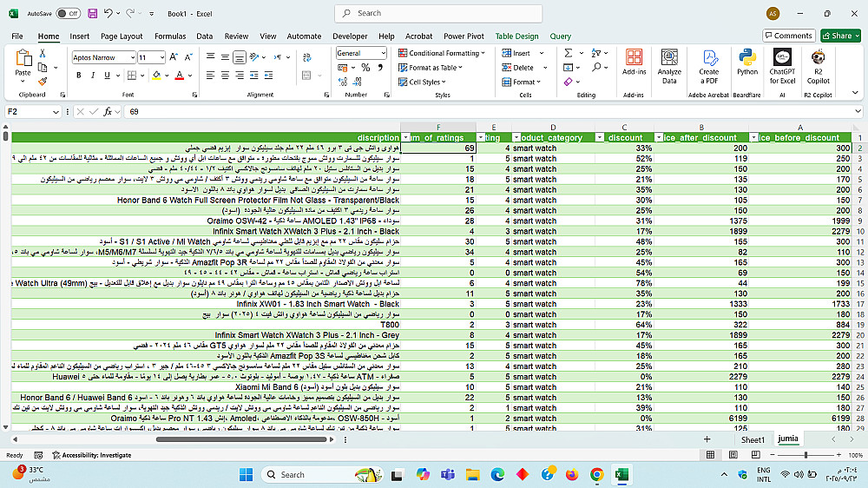This screenshot has height=488, width=868.
Task: Click the Share button
Action: (x=840, y=36)
